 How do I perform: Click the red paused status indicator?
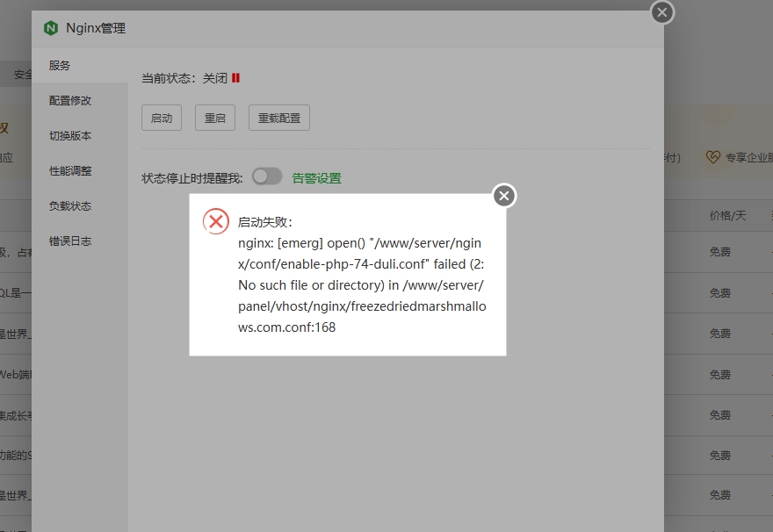click(235, 78)
